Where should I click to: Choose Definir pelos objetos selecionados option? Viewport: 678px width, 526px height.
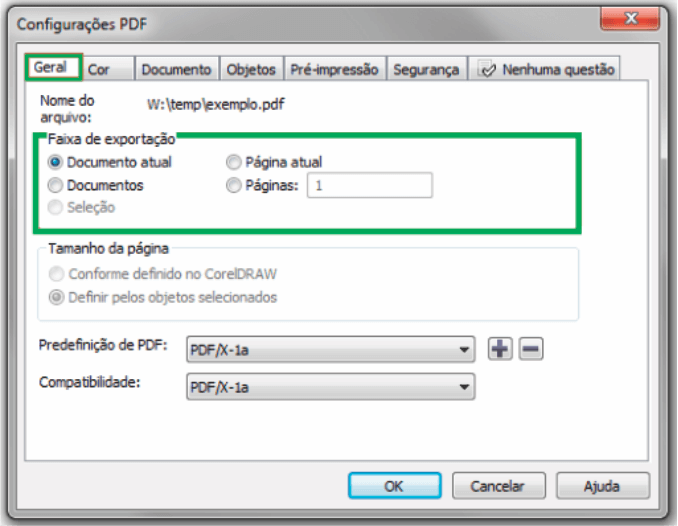click(x=56, y=298)
